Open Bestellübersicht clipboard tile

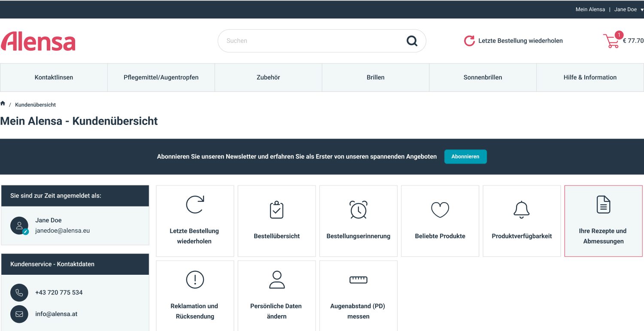pos(277,221)
